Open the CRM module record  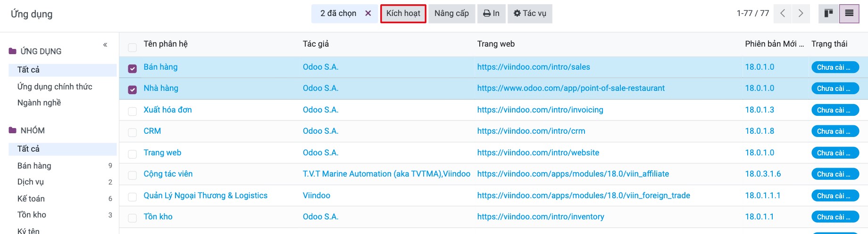pos(152,131)
